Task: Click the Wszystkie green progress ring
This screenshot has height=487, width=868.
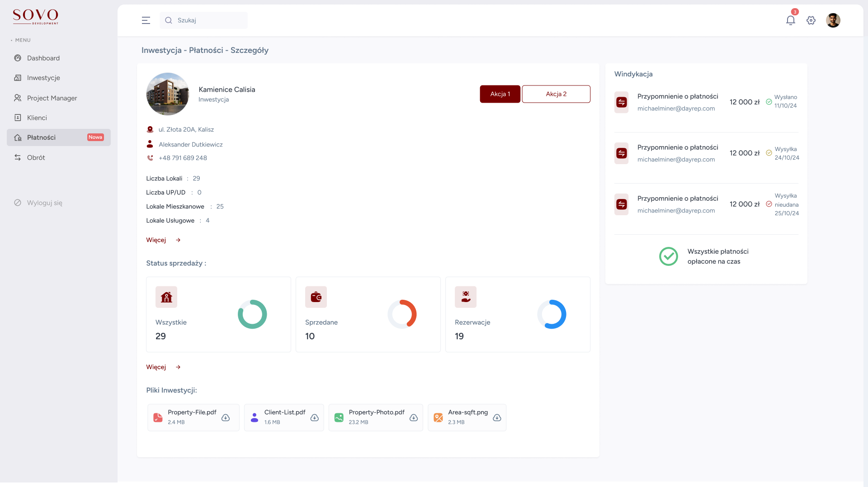Action: coord(252,314)
